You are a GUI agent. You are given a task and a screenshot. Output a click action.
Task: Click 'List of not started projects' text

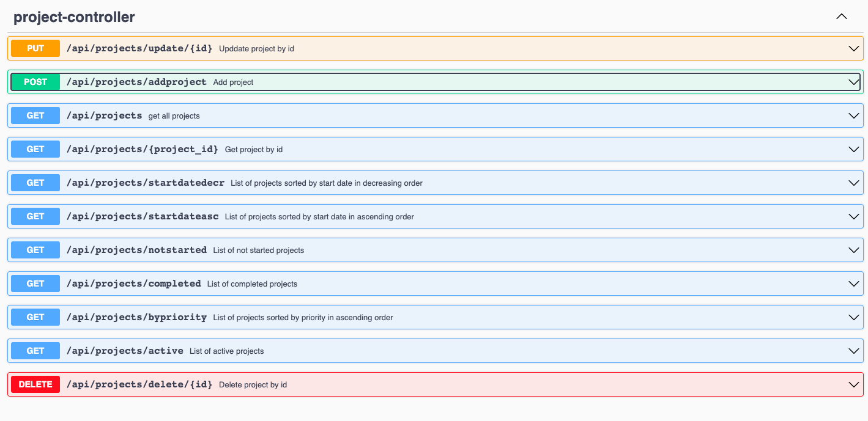pyautogui.click(x=259, y=250)
